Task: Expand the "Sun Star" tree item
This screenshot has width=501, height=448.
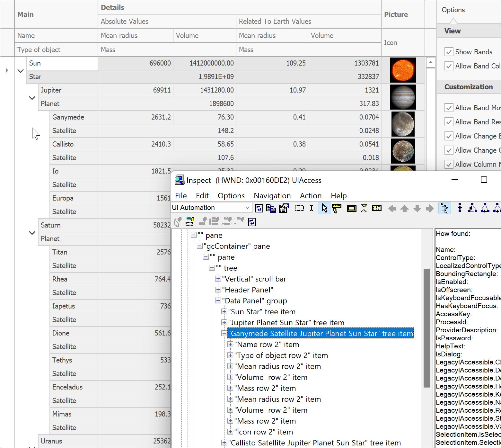Action: coord(224,312)
